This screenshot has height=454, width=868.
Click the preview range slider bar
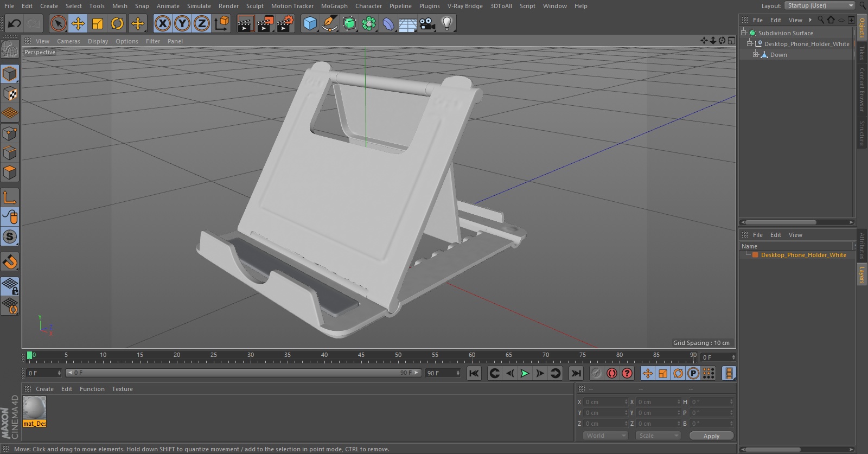[x=243, y=373]
